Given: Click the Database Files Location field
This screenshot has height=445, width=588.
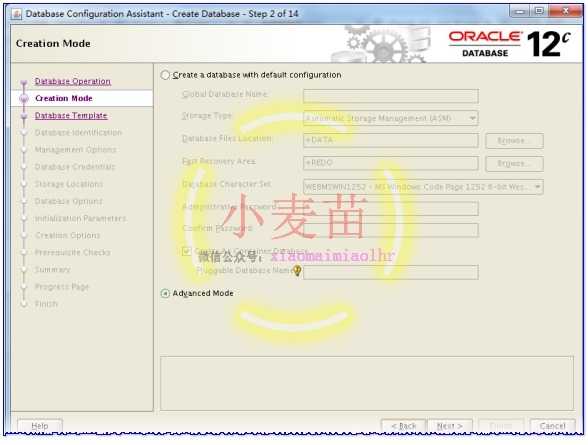Looking at the screenshot, I should (390, 140).
